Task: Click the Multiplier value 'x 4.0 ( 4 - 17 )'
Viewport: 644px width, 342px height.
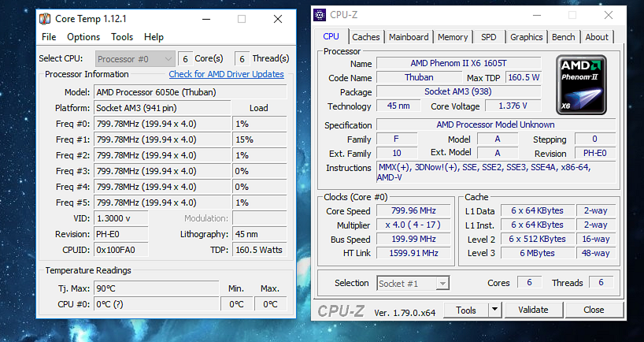Action: (413, 225)
